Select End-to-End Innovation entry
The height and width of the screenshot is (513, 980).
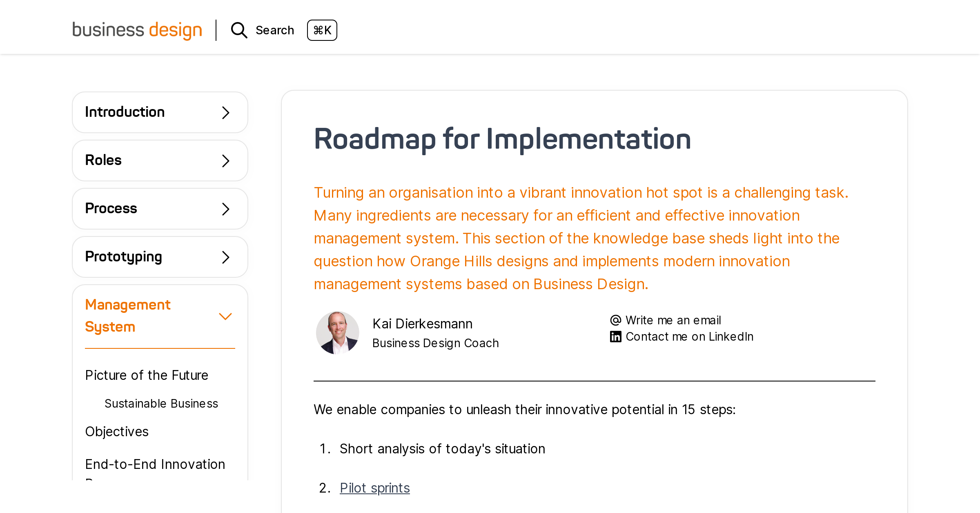coord(155,464)
